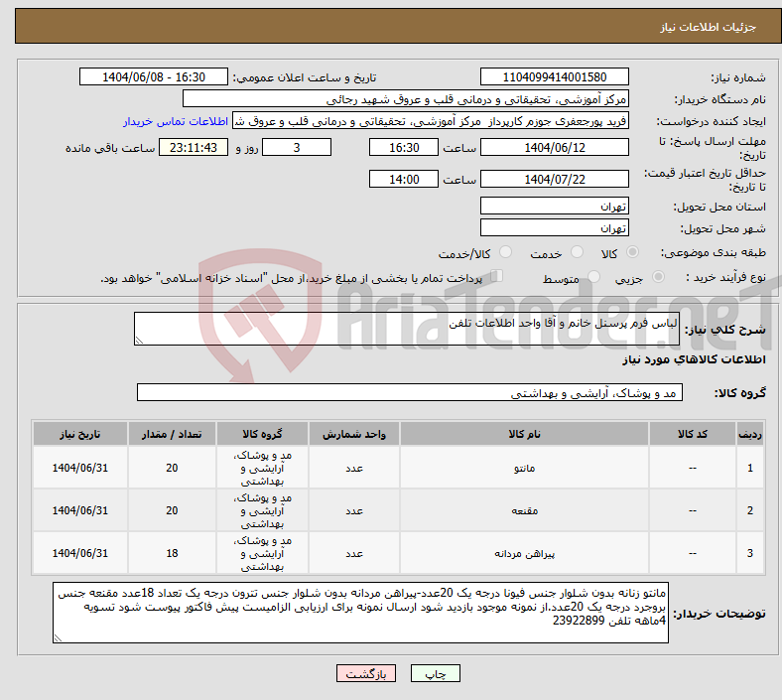
Task: Click quantity 20 in the مقنعه row
Action: coord(172,510)
